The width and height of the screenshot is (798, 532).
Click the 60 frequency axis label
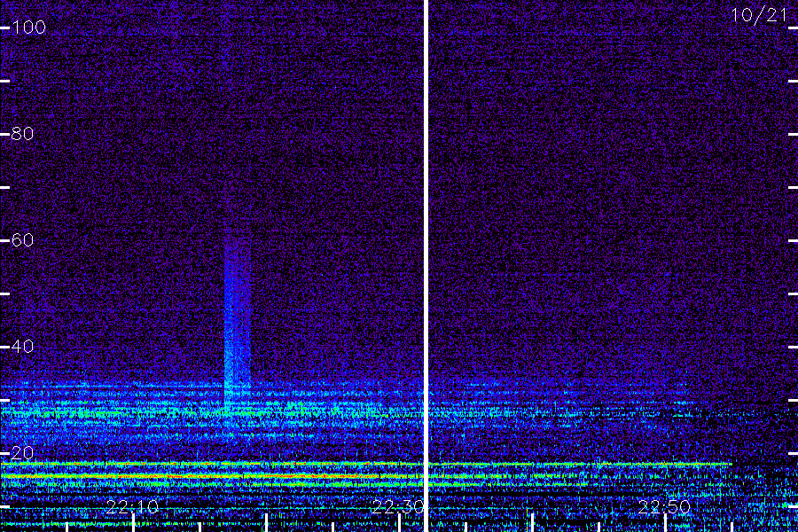tap(22, 239)
